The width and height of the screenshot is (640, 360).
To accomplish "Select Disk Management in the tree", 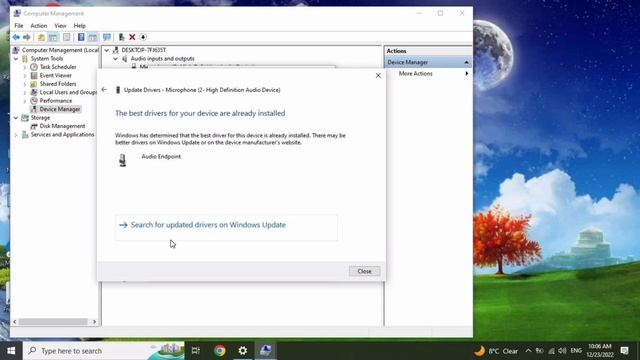I will coord(62,126).
